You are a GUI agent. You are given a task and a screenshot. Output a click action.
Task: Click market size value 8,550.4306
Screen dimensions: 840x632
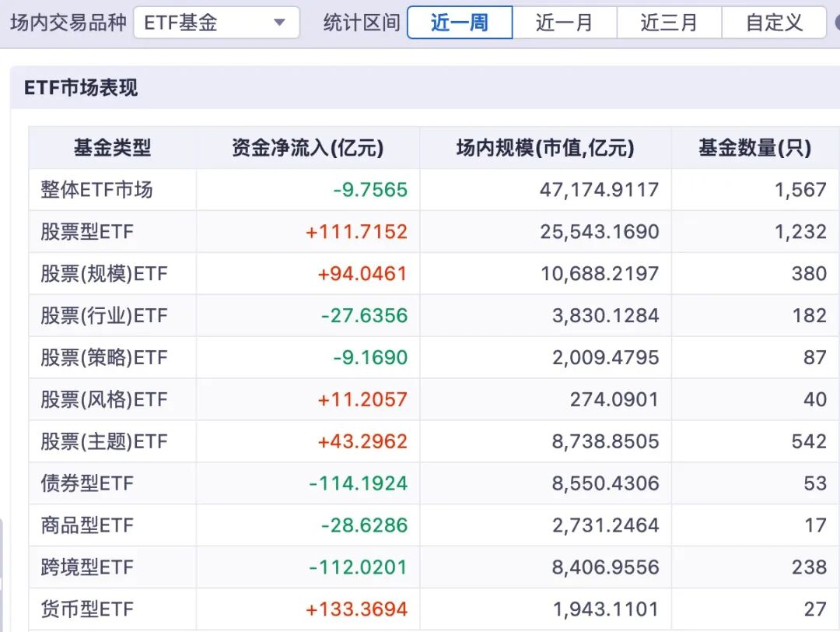coord(606,483)
